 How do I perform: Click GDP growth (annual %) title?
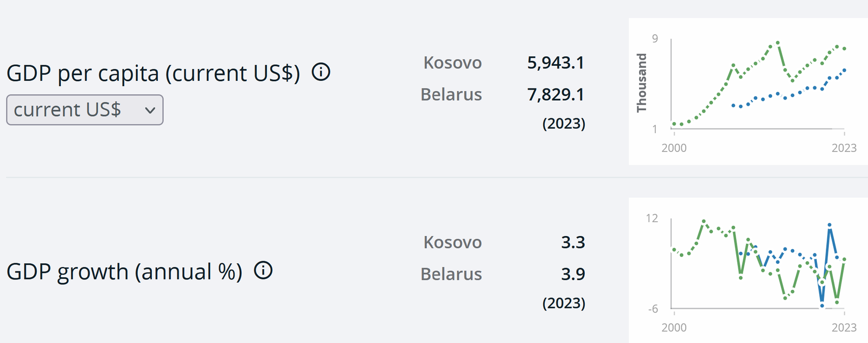click(124, 272)
